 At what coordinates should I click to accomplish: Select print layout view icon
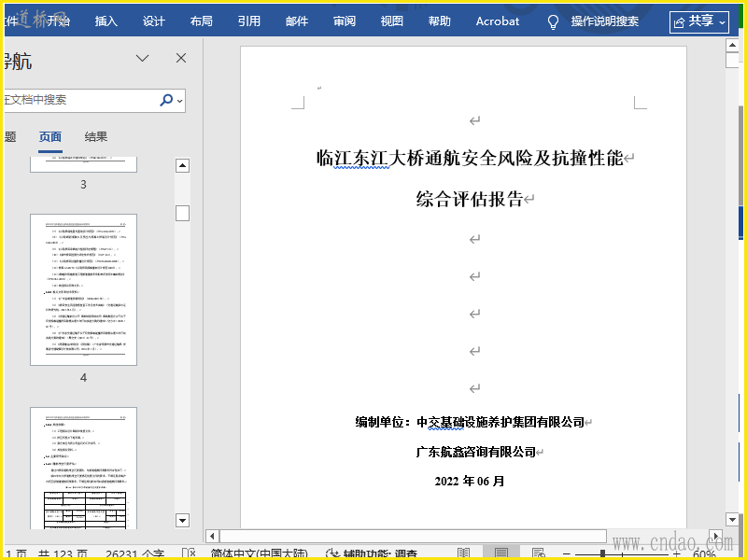(x=500, y=553)
